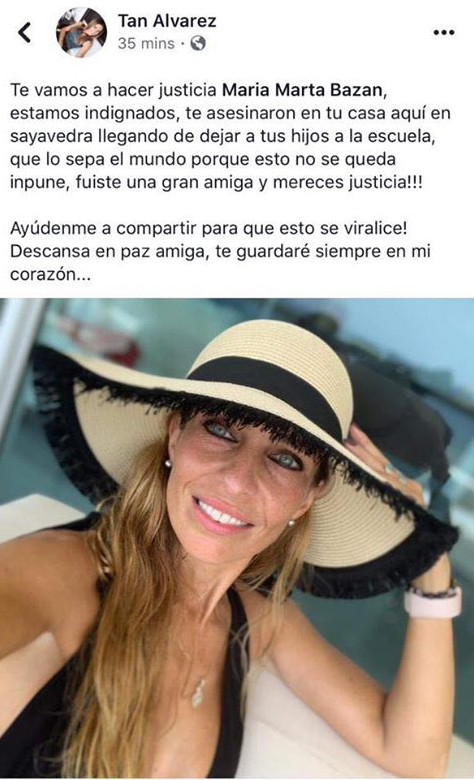The height and width of the screenshot is (780, 474).
Task: Open the Tan Alvarez name link
Action: click(x=167, y=21)
